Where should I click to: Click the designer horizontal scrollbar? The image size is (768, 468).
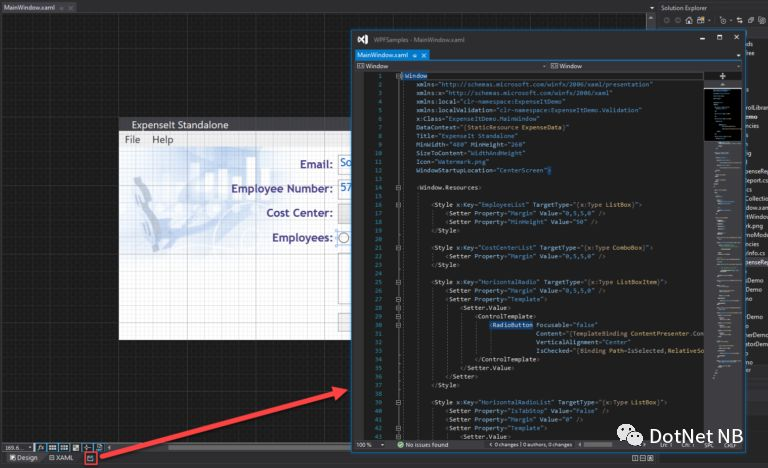(260, 447)
